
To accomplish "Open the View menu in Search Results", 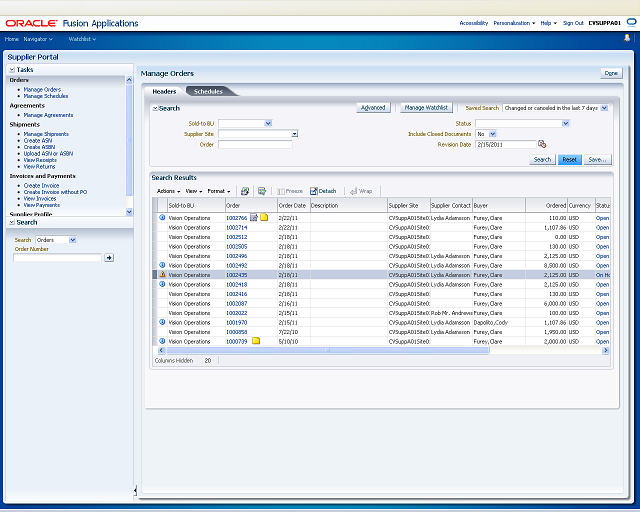I will pos(193,191).
